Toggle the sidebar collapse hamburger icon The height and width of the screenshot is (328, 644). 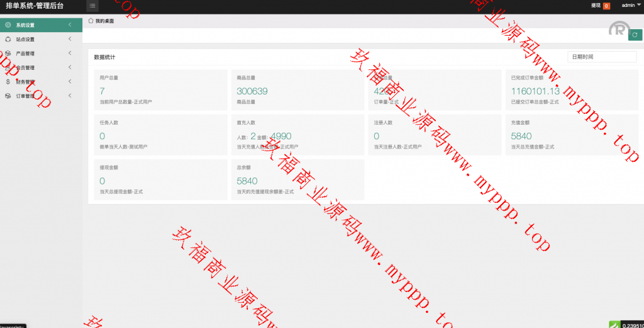(x=92, y=6)
